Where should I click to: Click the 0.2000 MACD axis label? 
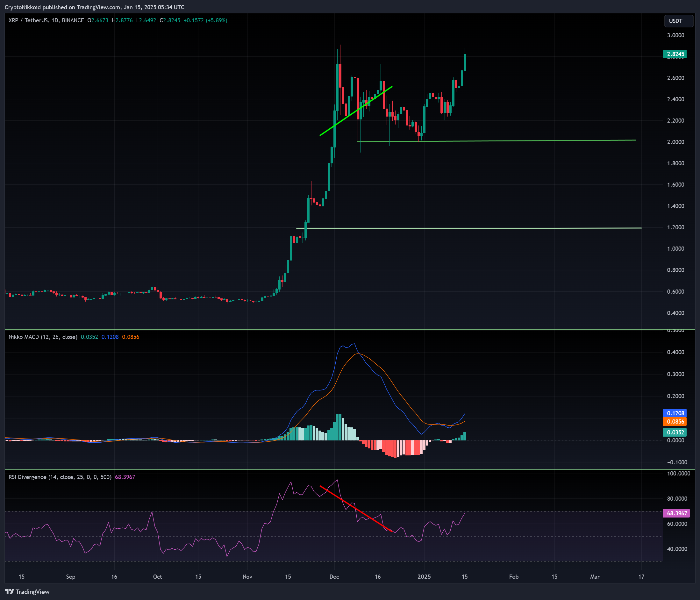pos(675,396)
